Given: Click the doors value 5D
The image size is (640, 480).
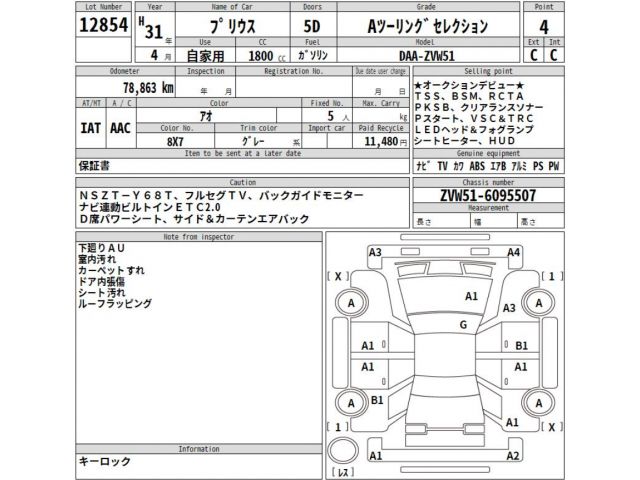Looking at the screenshot, I should (312, 27).
